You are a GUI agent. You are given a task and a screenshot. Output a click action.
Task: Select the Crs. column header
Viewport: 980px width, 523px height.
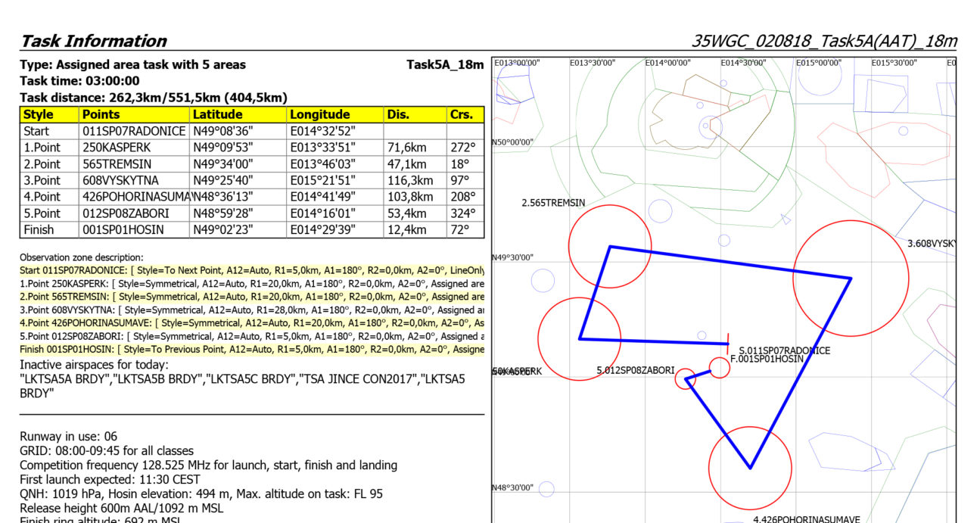[461, 115]
